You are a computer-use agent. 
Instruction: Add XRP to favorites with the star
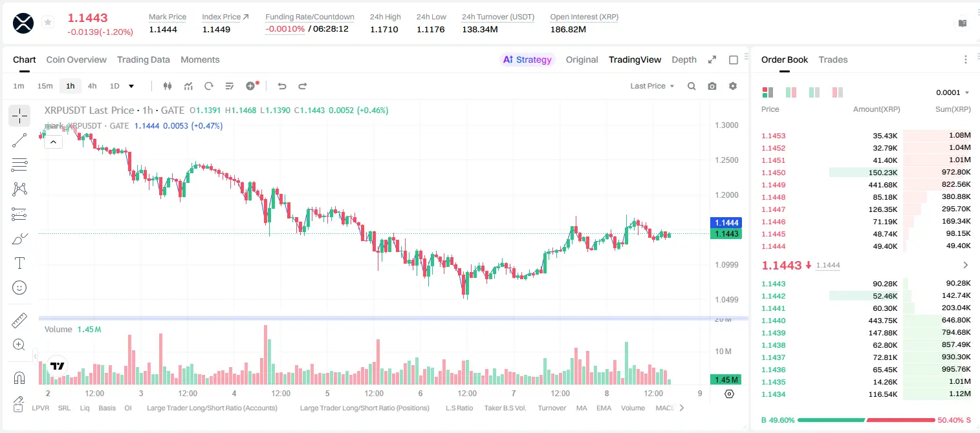(x=48, y=23)
